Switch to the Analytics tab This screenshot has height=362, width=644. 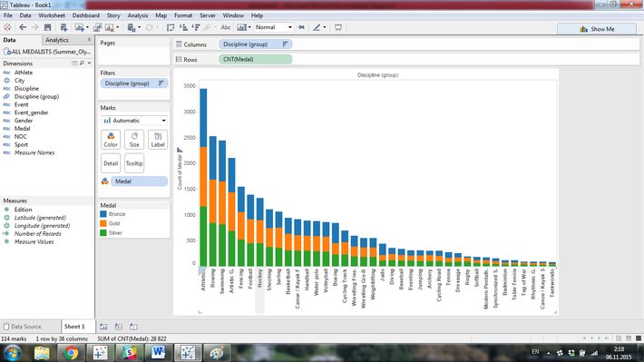point(57,40)
